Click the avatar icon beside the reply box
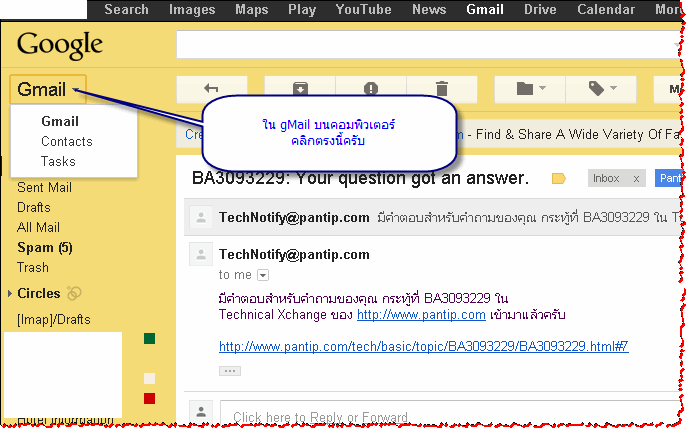The width and height of the screenshot is (686, 428). coord(201,412)
